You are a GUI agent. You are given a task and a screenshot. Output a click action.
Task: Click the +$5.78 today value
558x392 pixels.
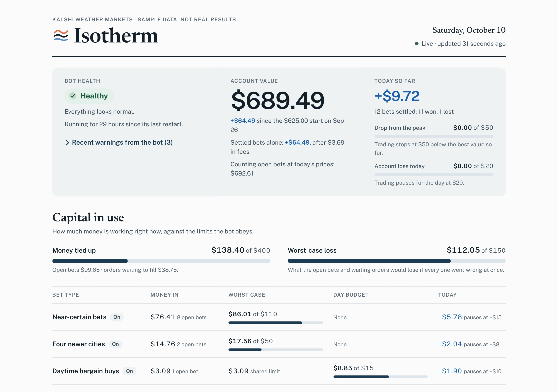point(450,317)
